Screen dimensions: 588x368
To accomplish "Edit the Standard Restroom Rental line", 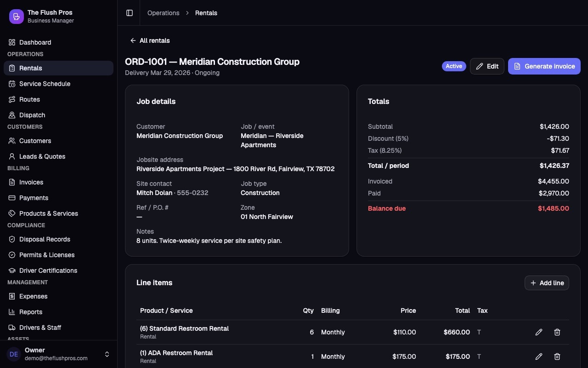I will coord(539,332).
